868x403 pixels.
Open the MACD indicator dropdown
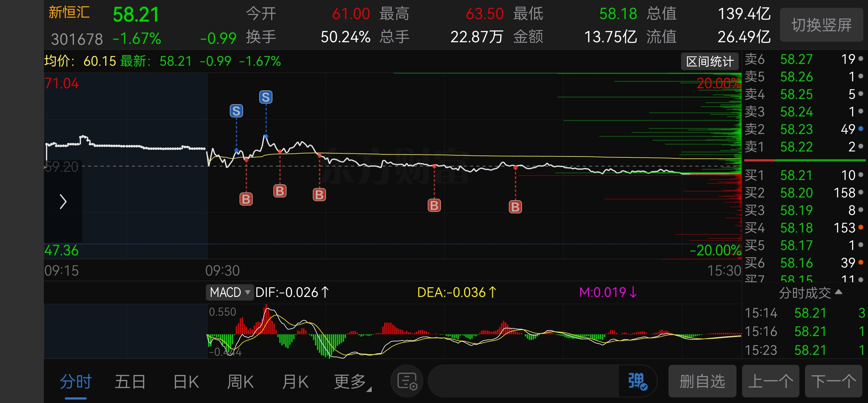(230, 292)
